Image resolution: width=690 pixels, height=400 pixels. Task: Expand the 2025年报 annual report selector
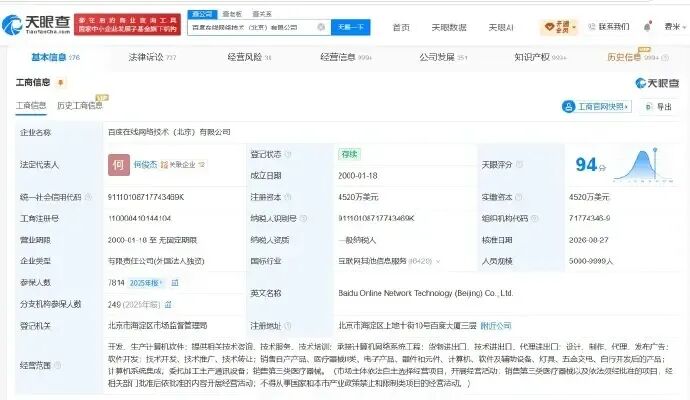[x=146, y=283]
